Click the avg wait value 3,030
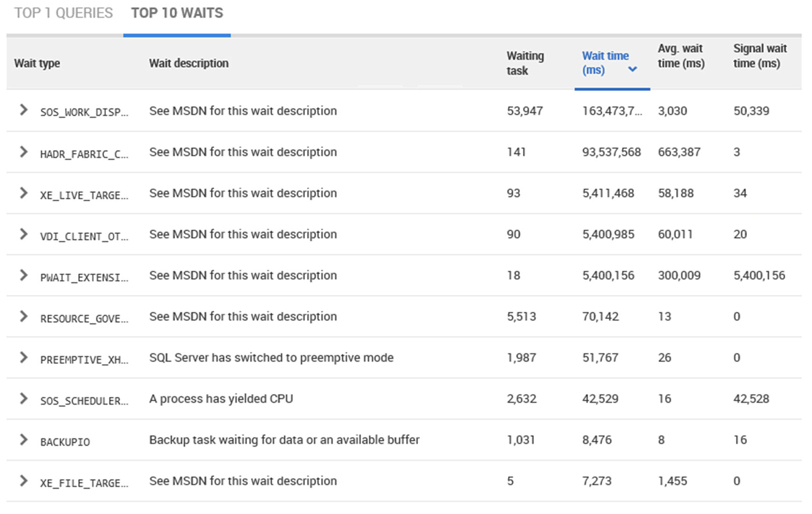 [x=672, y=111]
